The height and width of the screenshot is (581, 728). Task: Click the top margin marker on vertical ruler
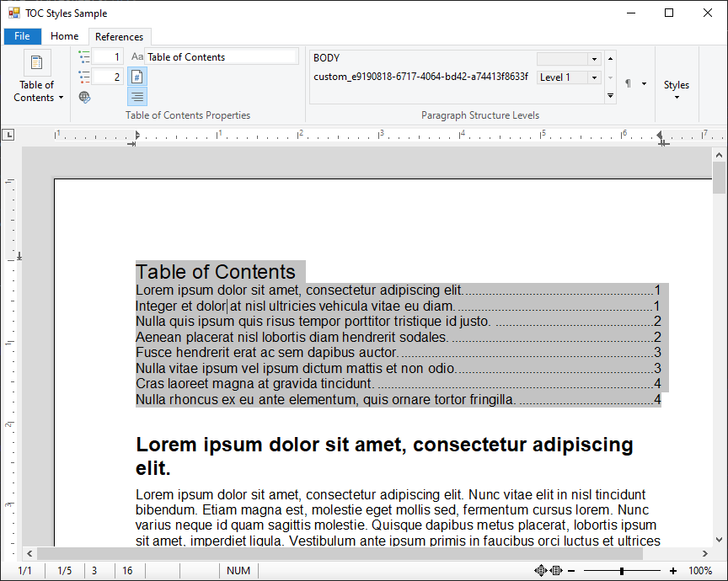tap(19, 257)
